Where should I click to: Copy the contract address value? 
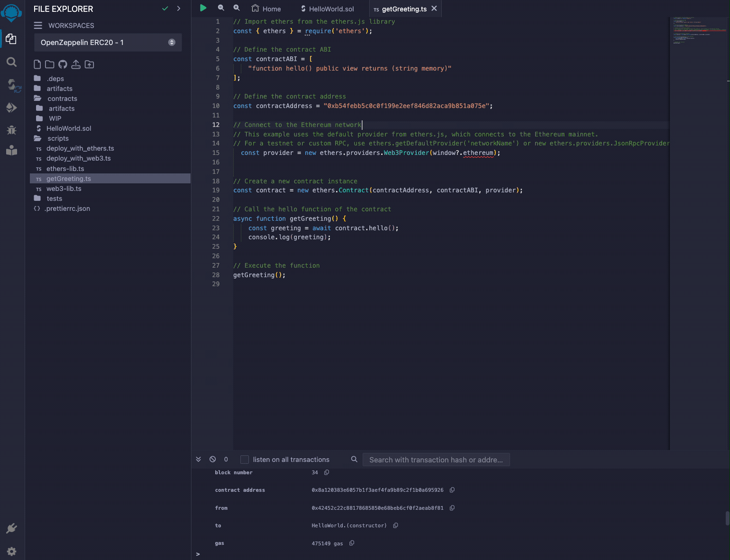[x=452, y=490]
